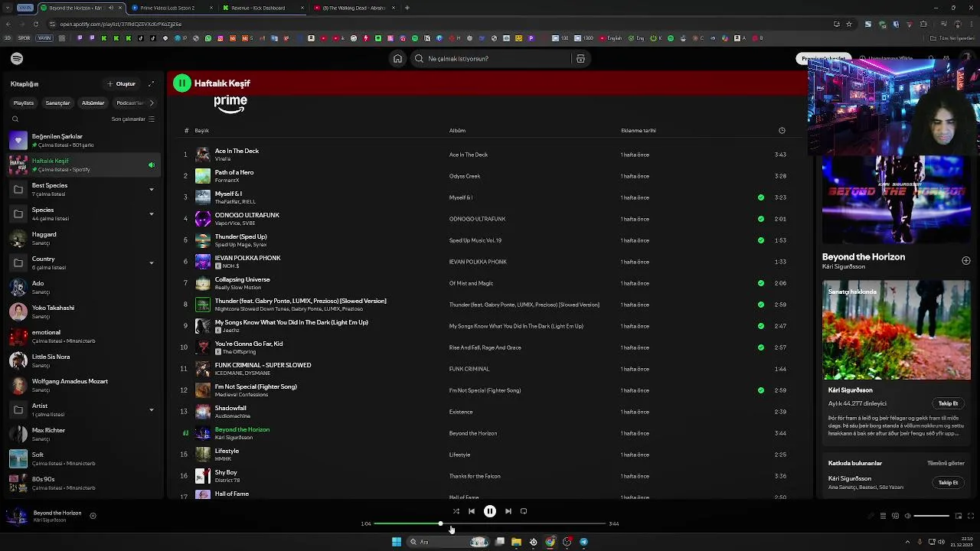Toggle saved checkmark for You're Gonna Go Far, Kid

[x=760, y=347]
